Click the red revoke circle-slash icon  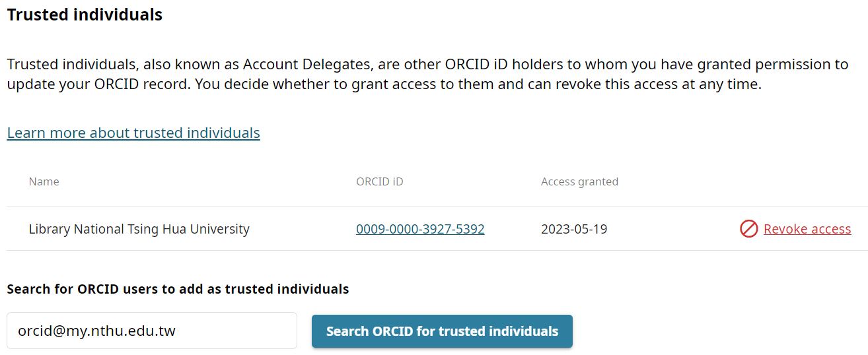[x=748, y=229]
